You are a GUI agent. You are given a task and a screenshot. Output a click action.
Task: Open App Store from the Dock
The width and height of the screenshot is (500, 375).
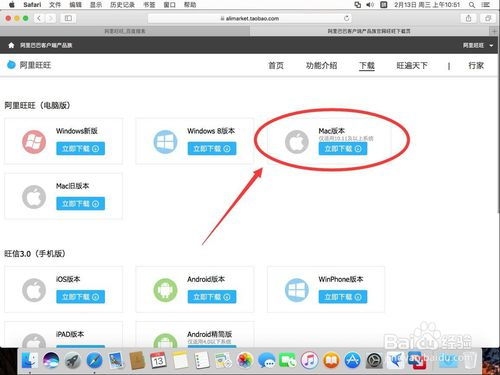click(352, 360)
